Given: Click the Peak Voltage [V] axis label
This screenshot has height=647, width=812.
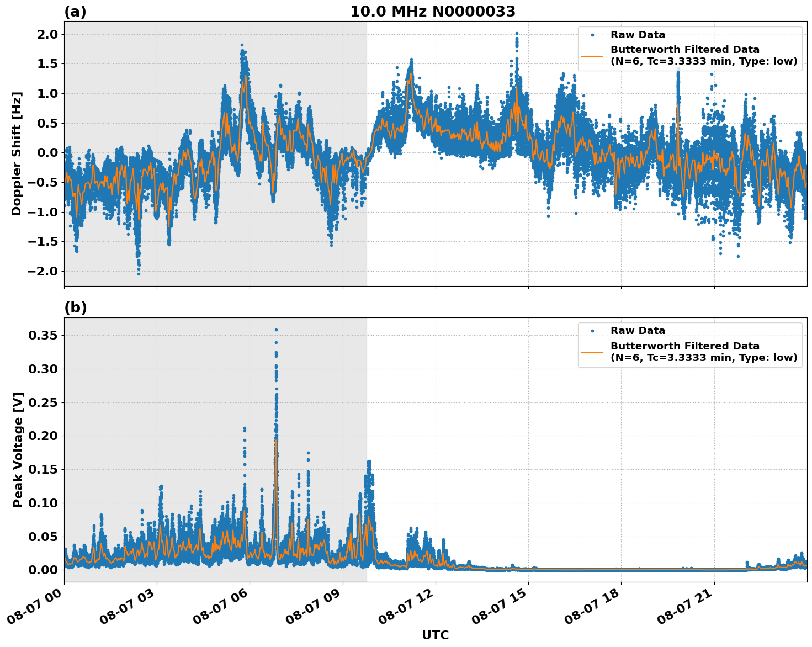Looking at the screenshot, I should pos(18,447).
